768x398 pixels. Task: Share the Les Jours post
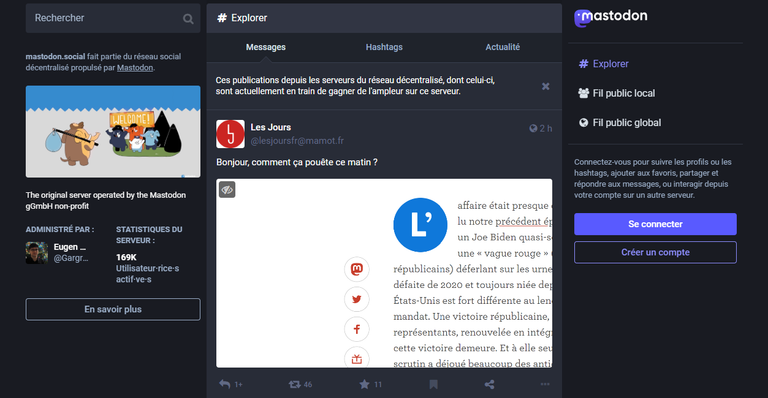[489, 384]
